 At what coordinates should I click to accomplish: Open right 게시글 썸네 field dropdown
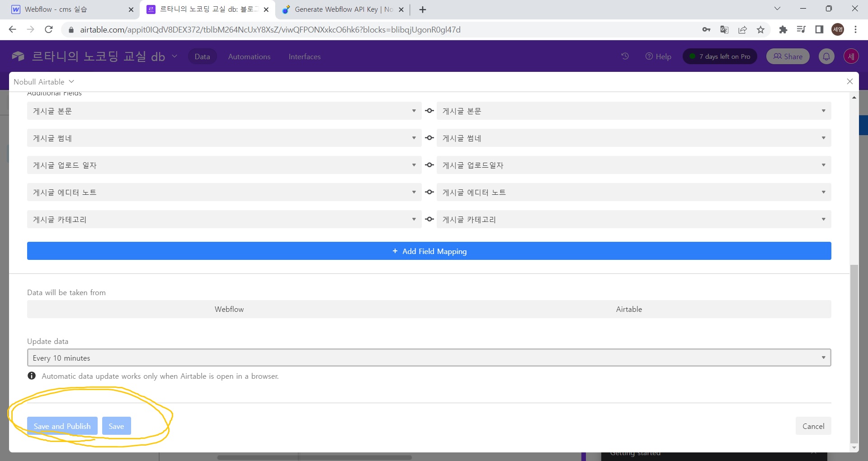(x=634, y=138)
